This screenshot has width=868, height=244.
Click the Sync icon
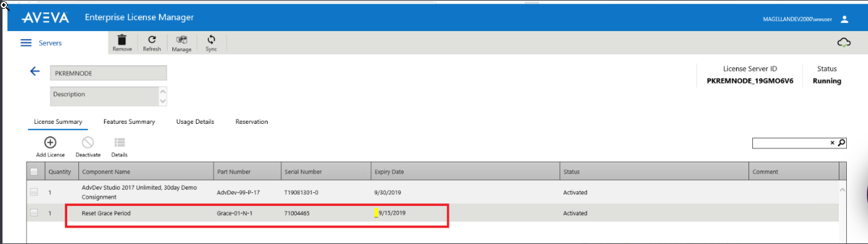[x=212, y=39]
